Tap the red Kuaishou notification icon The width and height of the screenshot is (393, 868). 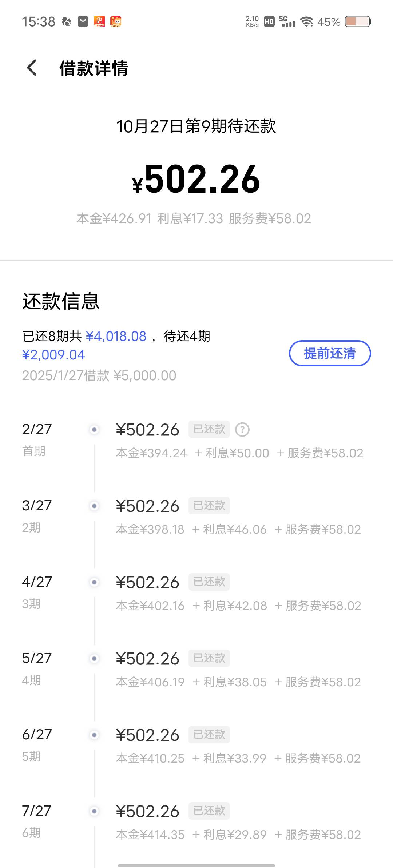click(99, 21)
